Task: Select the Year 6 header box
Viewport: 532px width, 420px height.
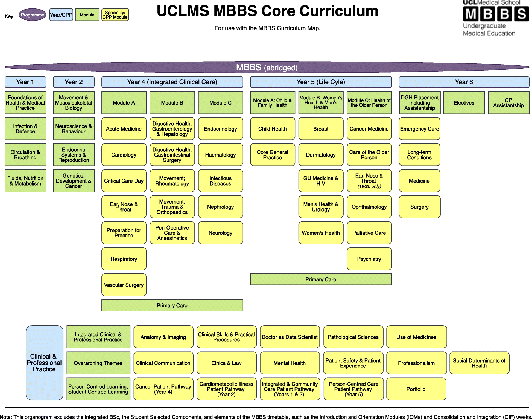Action: pos(464,82)
